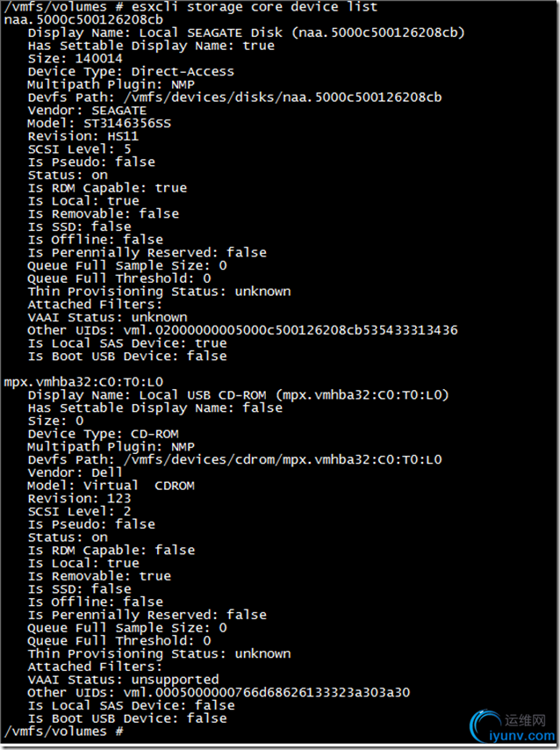
Task: Click the naa.5000c500126208cb device heading
Action: [83, 19]
